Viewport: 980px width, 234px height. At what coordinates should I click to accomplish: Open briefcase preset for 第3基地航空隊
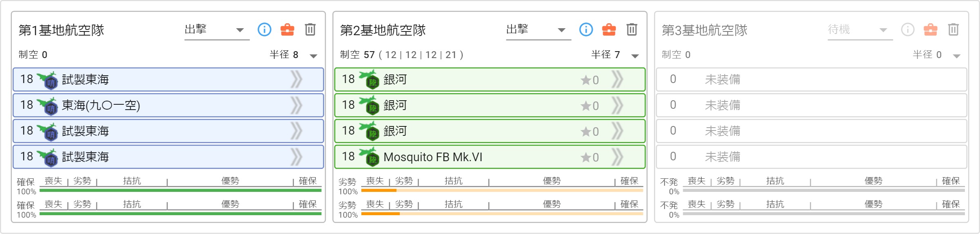click(x=931, y=29)
